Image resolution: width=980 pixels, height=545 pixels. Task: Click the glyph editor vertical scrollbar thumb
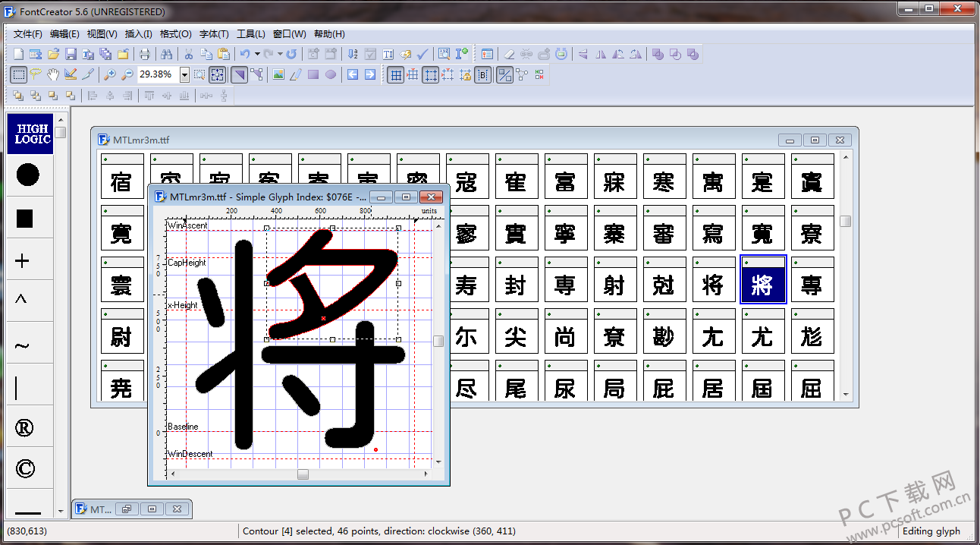point(438,342)
